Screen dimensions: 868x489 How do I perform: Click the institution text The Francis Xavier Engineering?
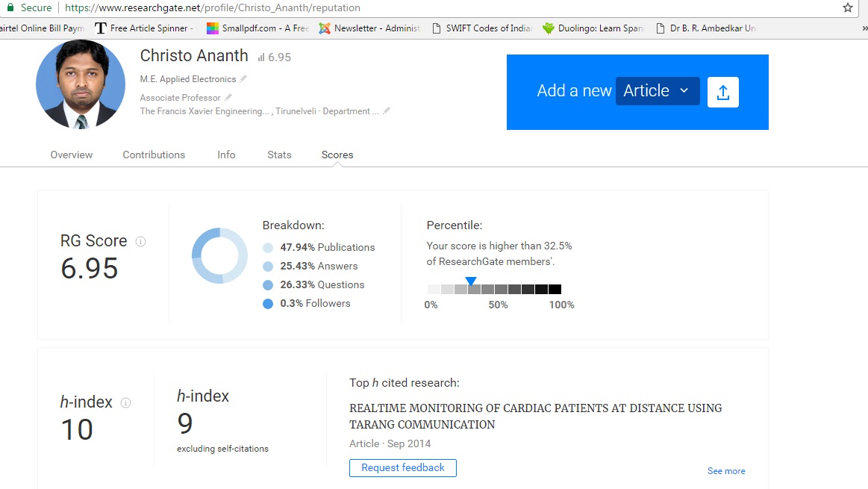[204, 110]
